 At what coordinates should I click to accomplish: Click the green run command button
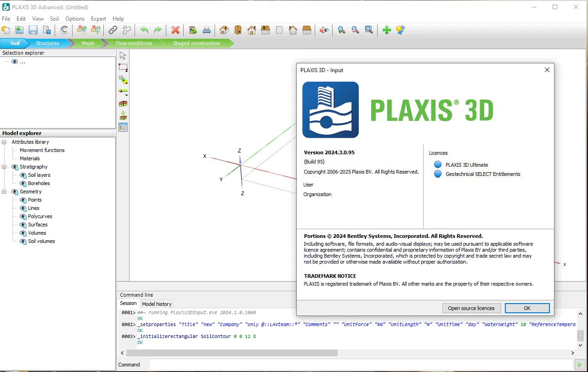579,365
